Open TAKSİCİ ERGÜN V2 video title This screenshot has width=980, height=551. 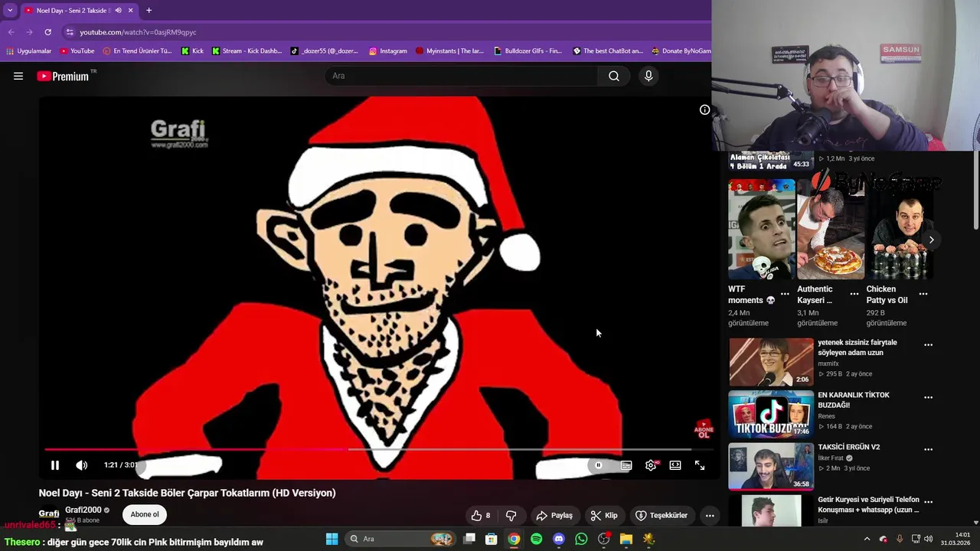[x=848, y=447]
